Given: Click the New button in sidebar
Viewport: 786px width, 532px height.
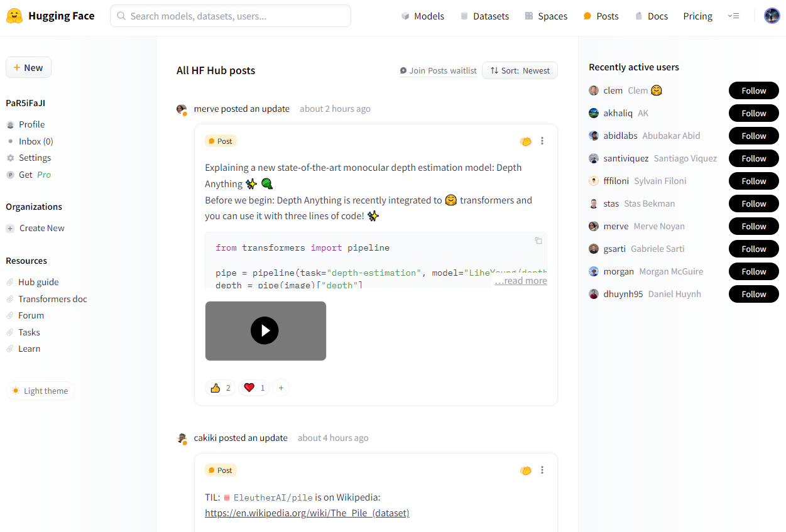Looking at the screenshot, I should pos(28,68).
